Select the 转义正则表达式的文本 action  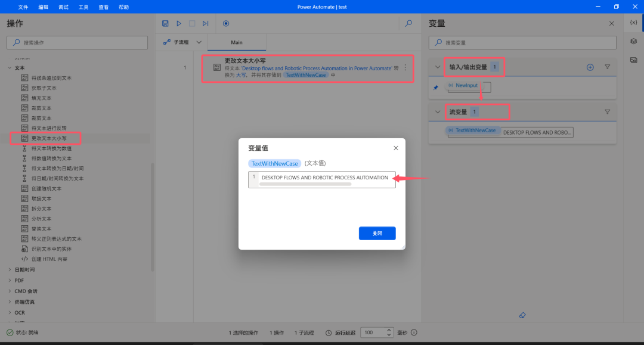pyautogui.click(x=56, y=239)
